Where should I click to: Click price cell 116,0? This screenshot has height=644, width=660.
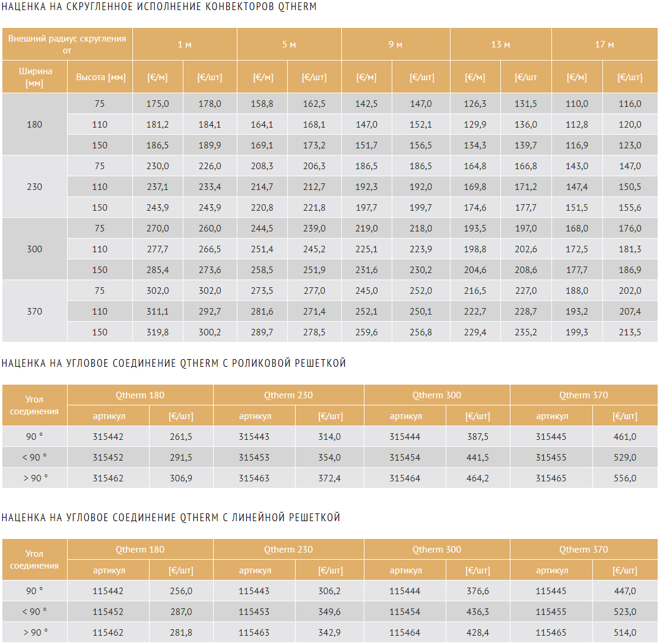(630, 103)
